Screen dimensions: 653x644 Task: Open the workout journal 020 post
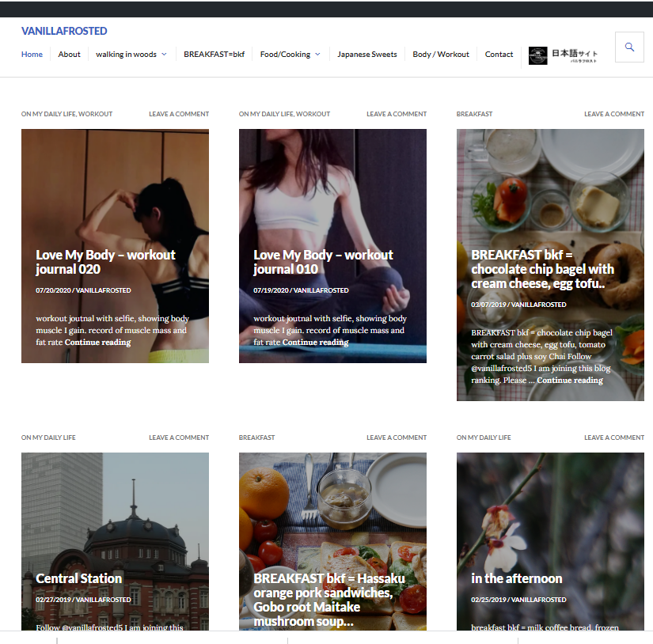[104, 263]
